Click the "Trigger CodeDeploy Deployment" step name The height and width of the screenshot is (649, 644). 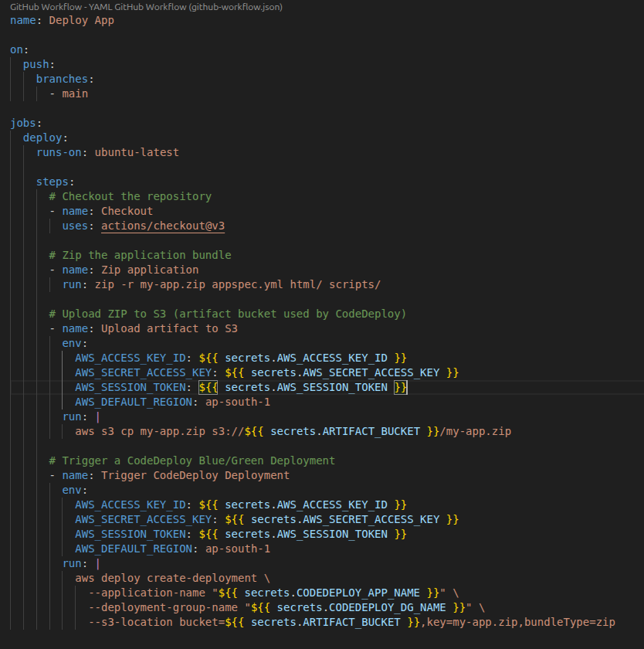pos(195,475)
